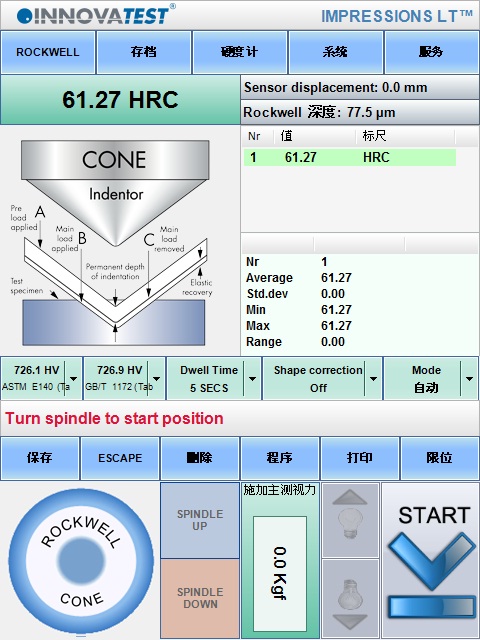The image size is (480, 640).
Task: Click the INNOVATEST logo
Action: point(96,15)
